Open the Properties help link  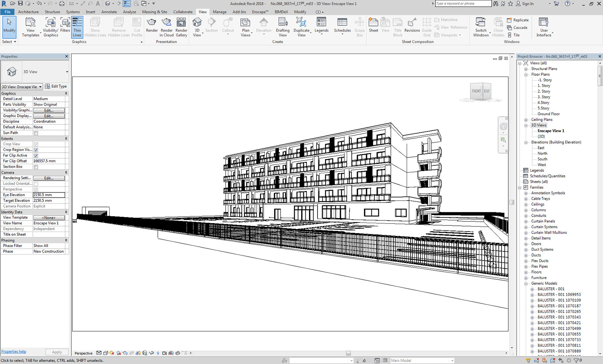[x=13, y=352]
